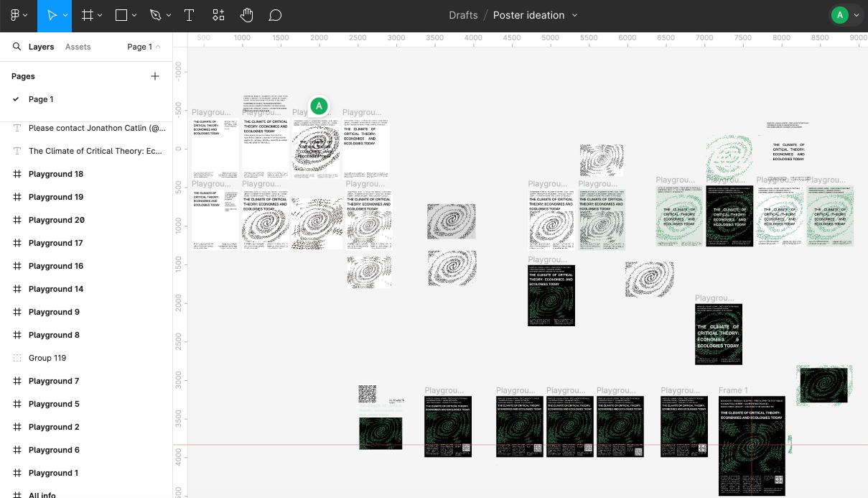
Task: Switch to the Assets tab
Action: tap(78, 47)
